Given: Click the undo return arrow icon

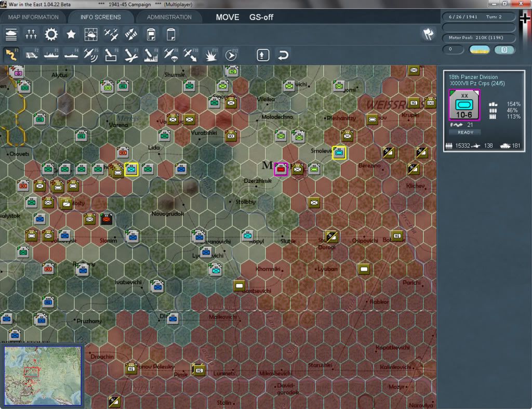Looking at the screenshot, I should pyautogui.click(x=283, y=55).
